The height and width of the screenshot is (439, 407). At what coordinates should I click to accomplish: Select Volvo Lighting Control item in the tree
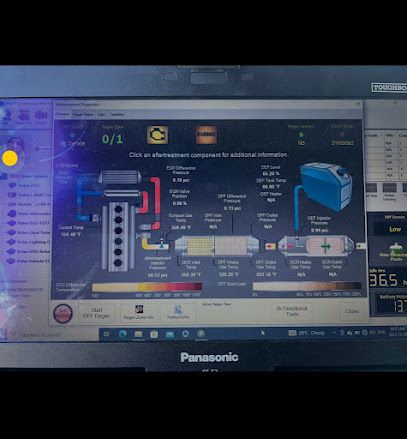29,242
